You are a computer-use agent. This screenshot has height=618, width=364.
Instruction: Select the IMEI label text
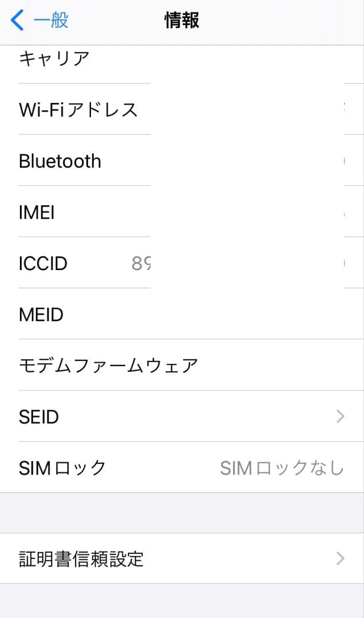tap(37, 212)
